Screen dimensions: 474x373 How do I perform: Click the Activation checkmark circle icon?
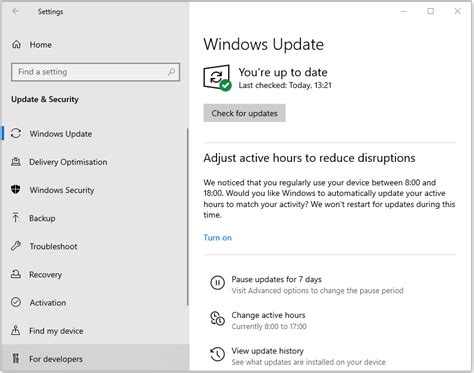click(x=16, y=302)
